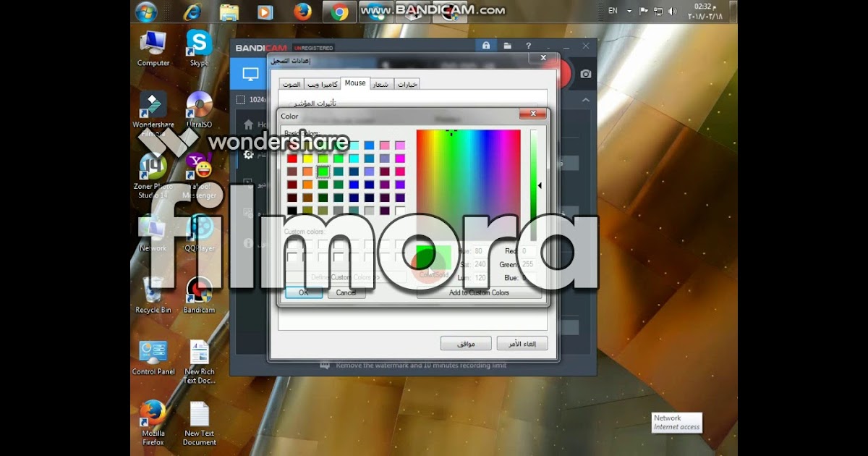Image resolution: width=868 pixels, height=456 pixels.
Task: Open Bandicam help question mark icon
Action: coord(529,46)
